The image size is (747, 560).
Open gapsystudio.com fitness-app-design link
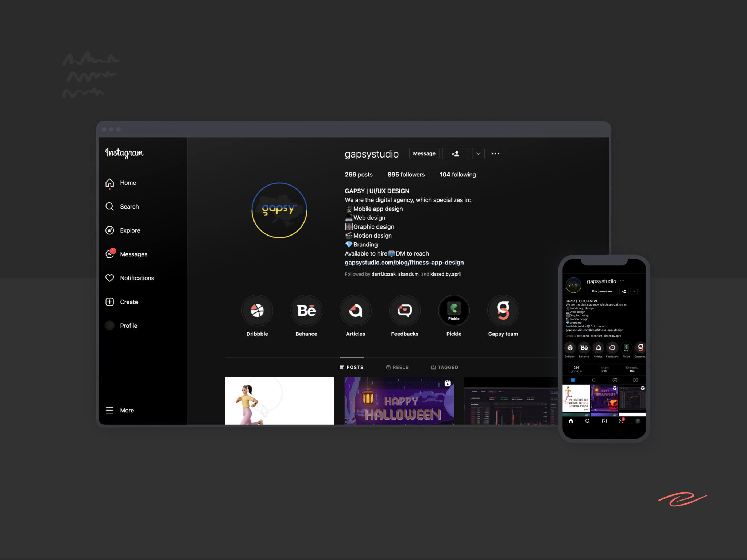(404, 262)
